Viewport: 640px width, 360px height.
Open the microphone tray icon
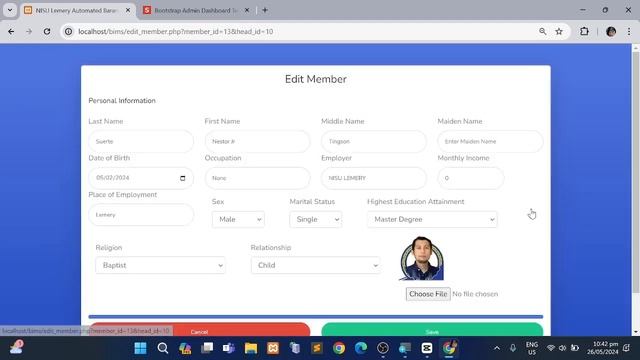[513, 348]
